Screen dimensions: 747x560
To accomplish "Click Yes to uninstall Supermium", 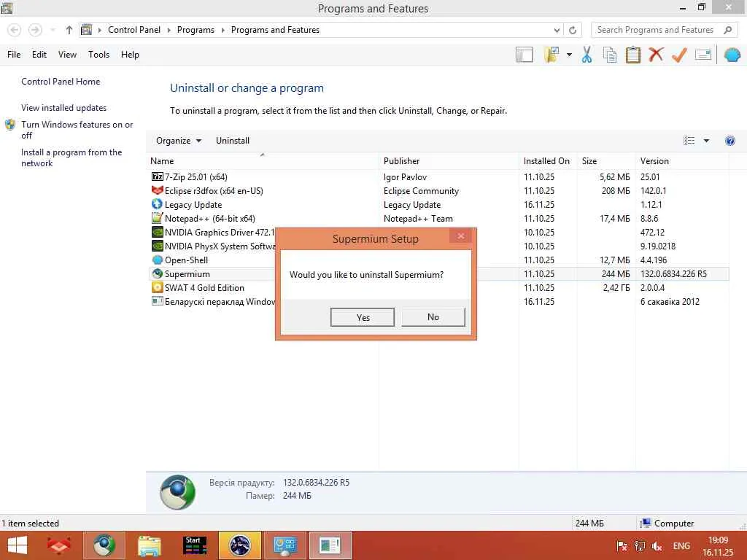I will (x=362, y=317).
